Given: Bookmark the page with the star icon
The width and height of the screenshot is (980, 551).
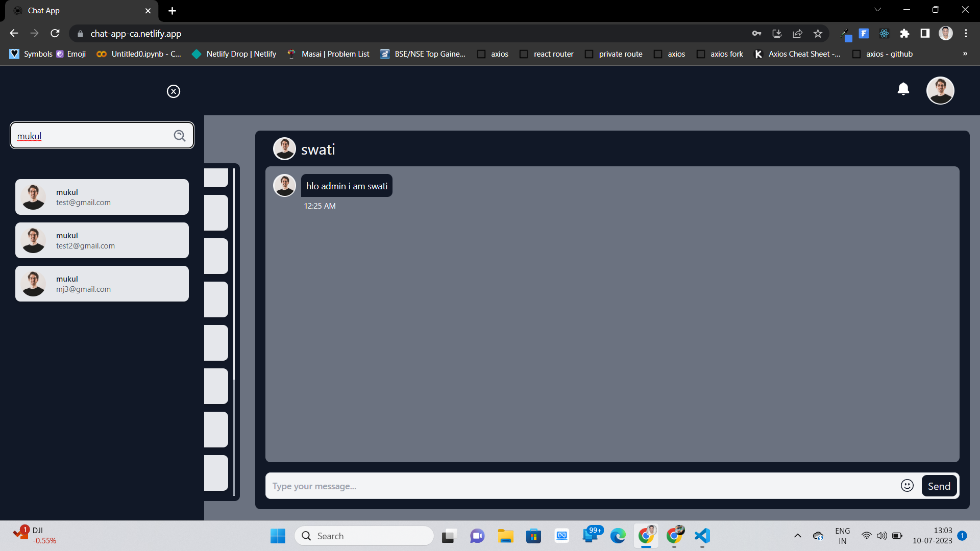Looking at the screenshot, I should pyautogui.click(x=818, y=33).
